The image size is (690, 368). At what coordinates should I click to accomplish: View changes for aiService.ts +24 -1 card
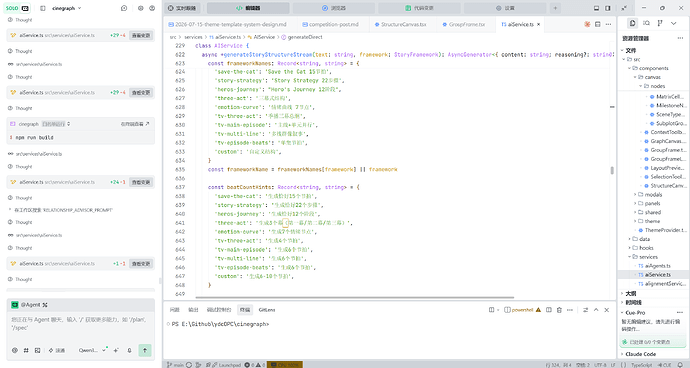click(x=141, y=182)
